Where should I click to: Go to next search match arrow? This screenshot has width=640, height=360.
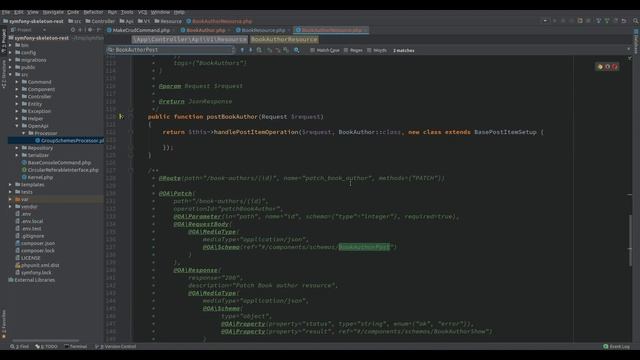pyautogui.click(x=251, y=50)
